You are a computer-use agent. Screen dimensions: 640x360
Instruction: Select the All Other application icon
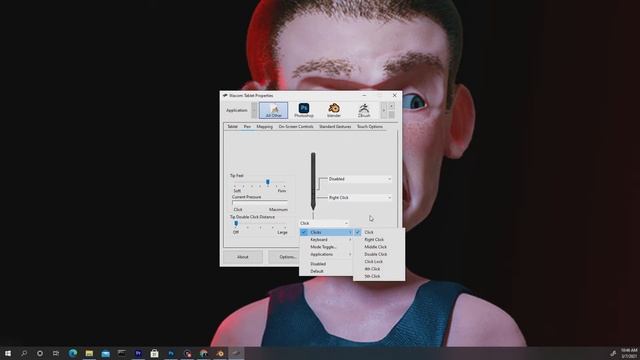click(273, 110)
